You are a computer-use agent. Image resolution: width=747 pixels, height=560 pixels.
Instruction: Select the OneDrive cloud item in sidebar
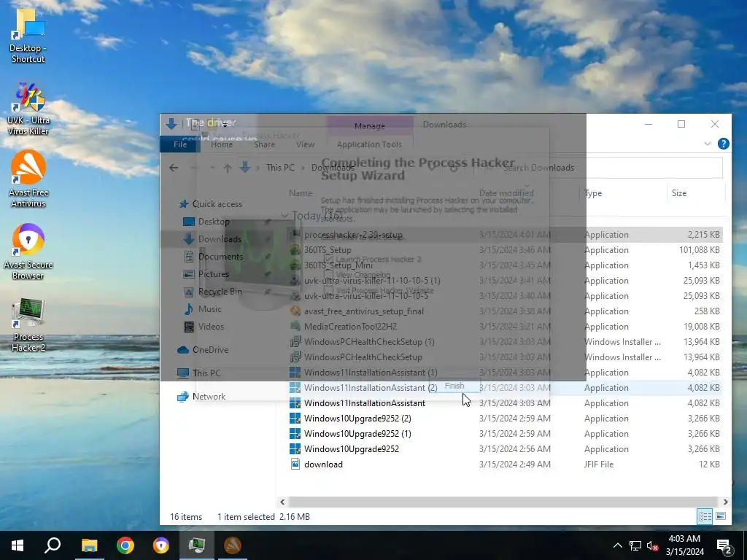point(203,349)
